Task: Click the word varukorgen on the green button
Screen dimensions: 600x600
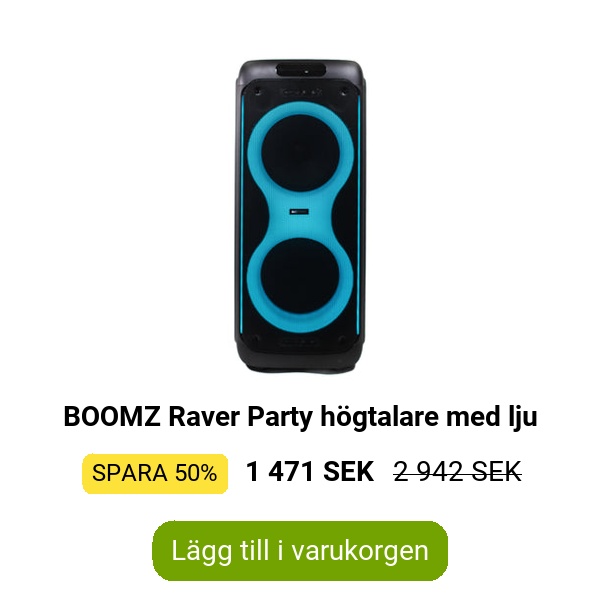Action: pos(360,552)
